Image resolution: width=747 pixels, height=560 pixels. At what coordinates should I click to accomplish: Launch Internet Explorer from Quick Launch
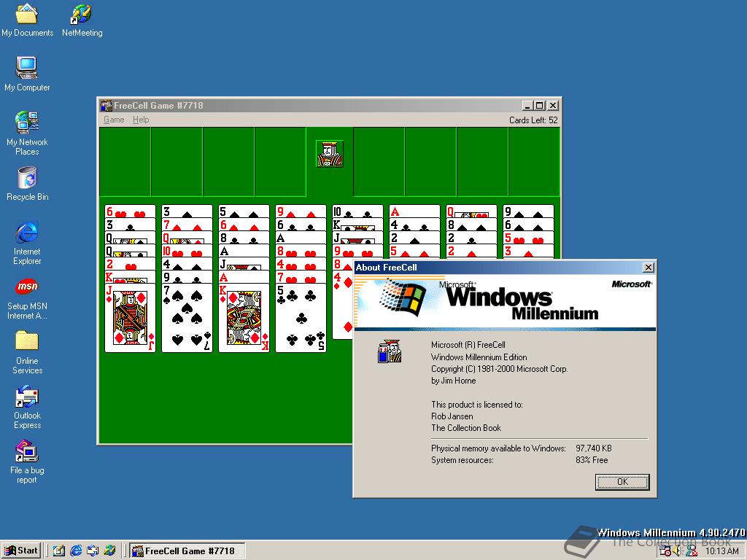(76, 551)
